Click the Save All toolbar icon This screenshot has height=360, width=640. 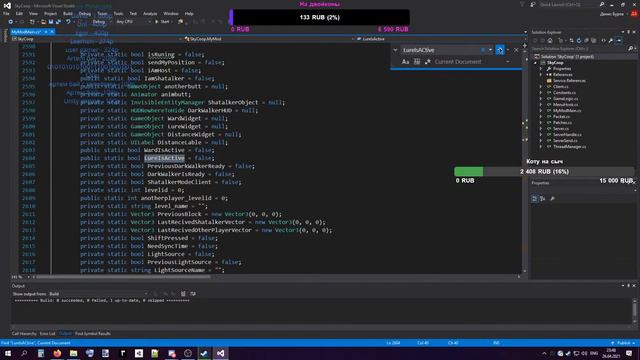58,22
